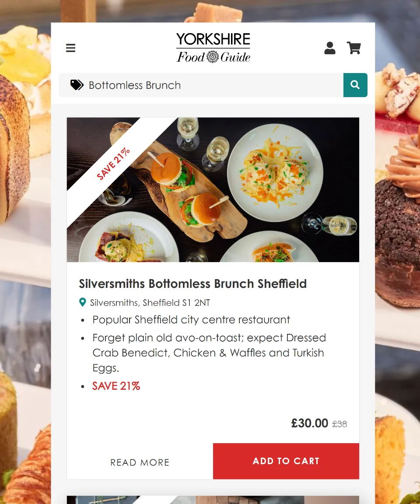Click the location pin beside Silversmiths address
Viewport: 420px width, 504px height.
pos(83,302)
